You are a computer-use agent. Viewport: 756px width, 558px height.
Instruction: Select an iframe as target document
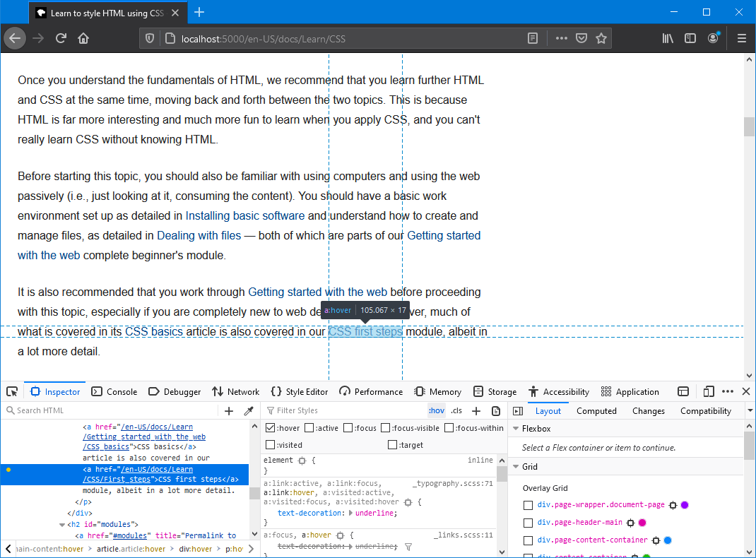683,392
